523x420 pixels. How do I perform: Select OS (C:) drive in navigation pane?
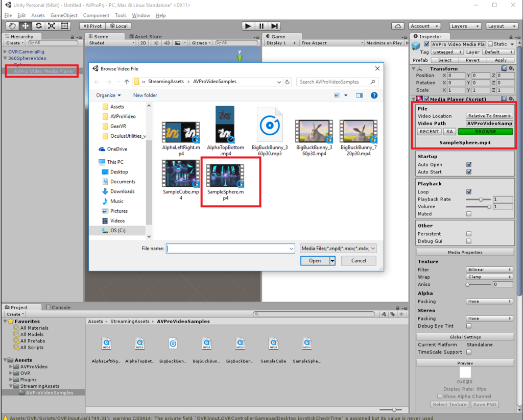(x=118, y=230)
